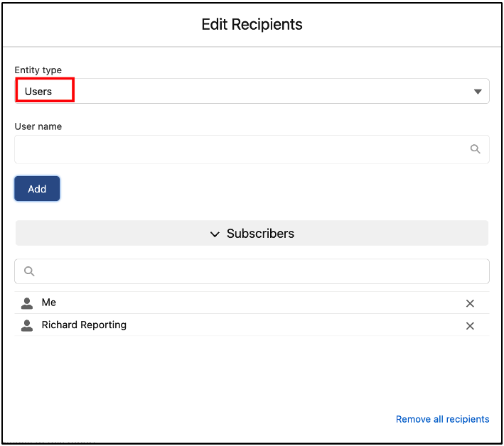The image size is (504, 446).
Task: Focus the subscriber search text box
Action: pos(256,271)
